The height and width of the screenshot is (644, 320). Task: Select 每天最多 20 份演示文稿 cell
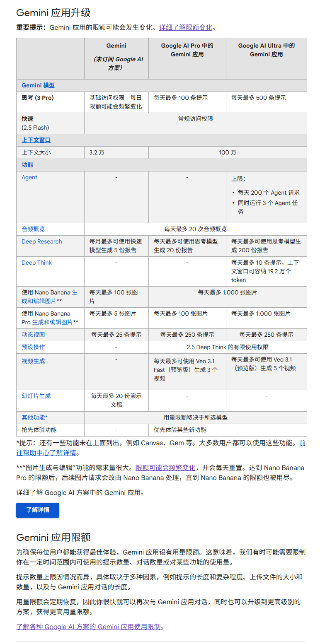116,400
